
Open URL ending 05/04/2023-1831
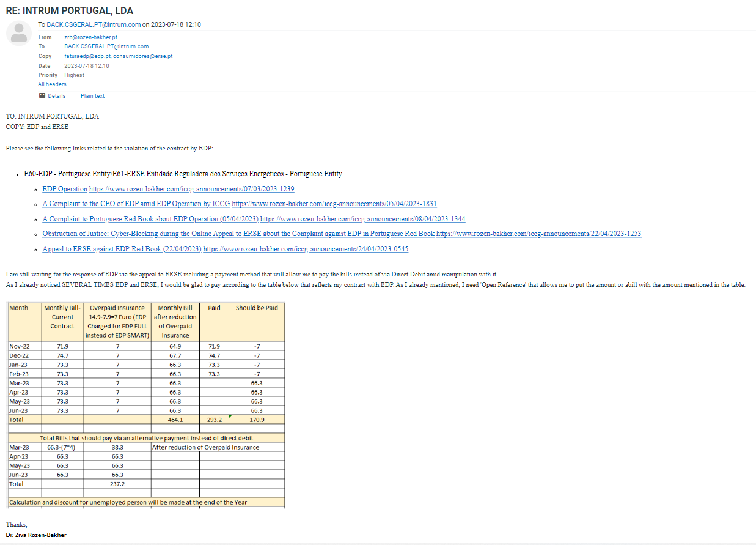(334, 204)
